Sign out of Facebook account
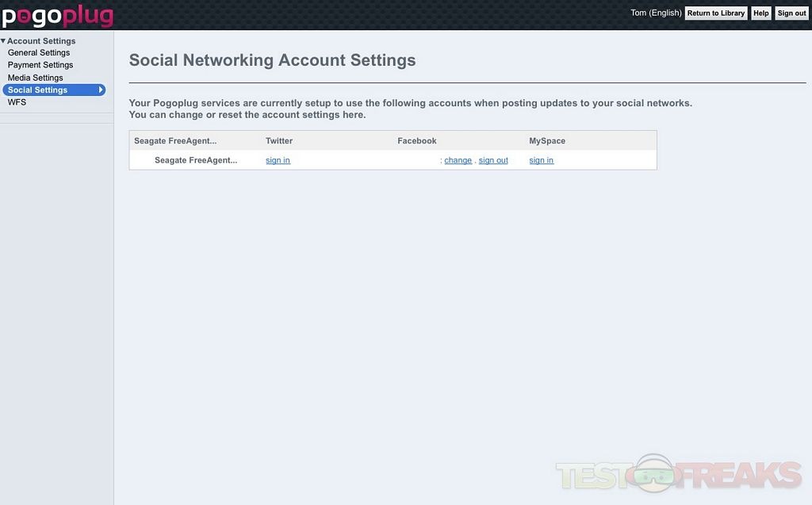 (x=493, y=160)
